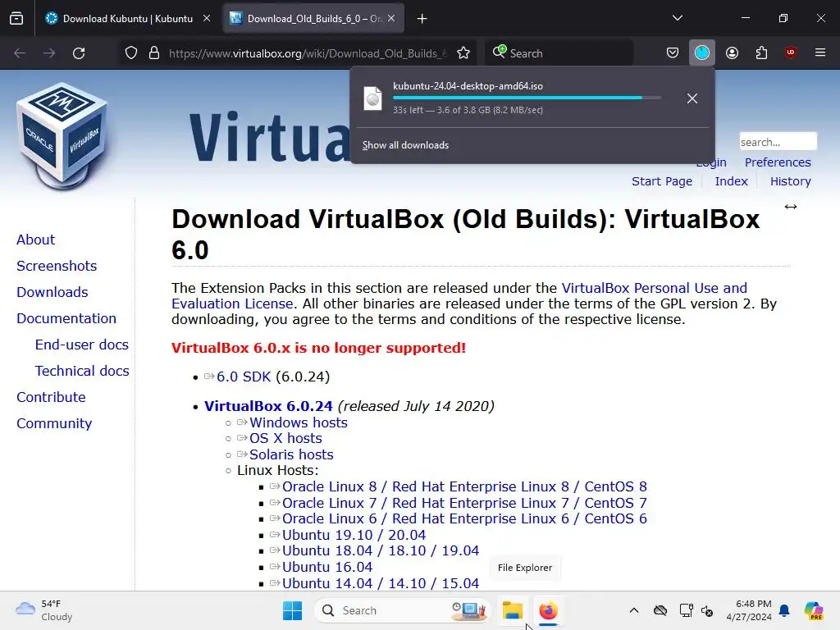Open Documentation in the sidebar
The height and width of the screenshot is (630, 840).
point(66,319)
